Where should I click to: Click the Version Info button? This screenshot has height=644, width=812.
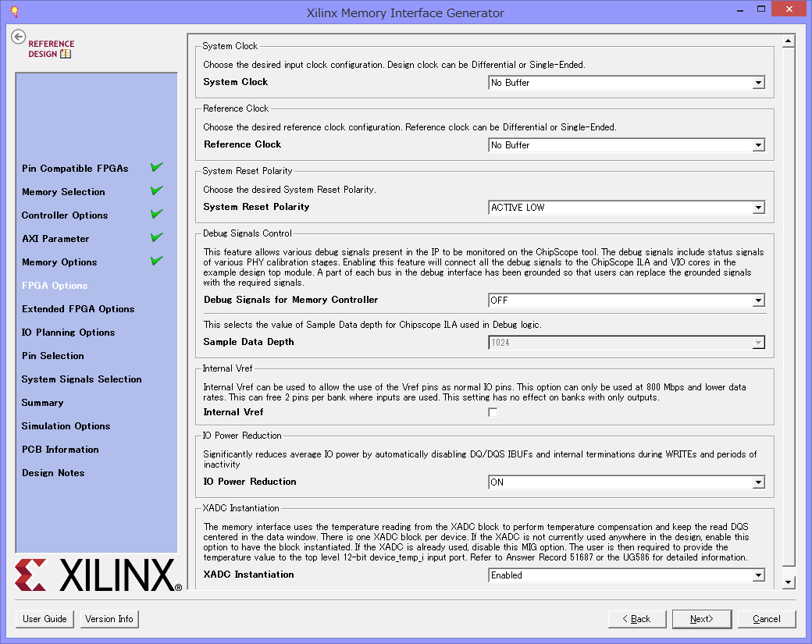109,619
